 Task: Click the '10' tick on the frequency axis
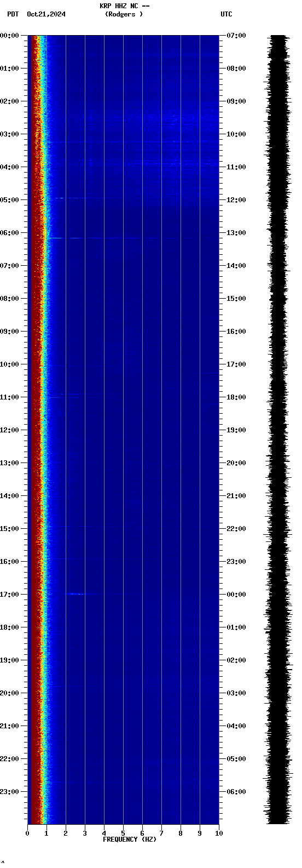tap(219, 833)
